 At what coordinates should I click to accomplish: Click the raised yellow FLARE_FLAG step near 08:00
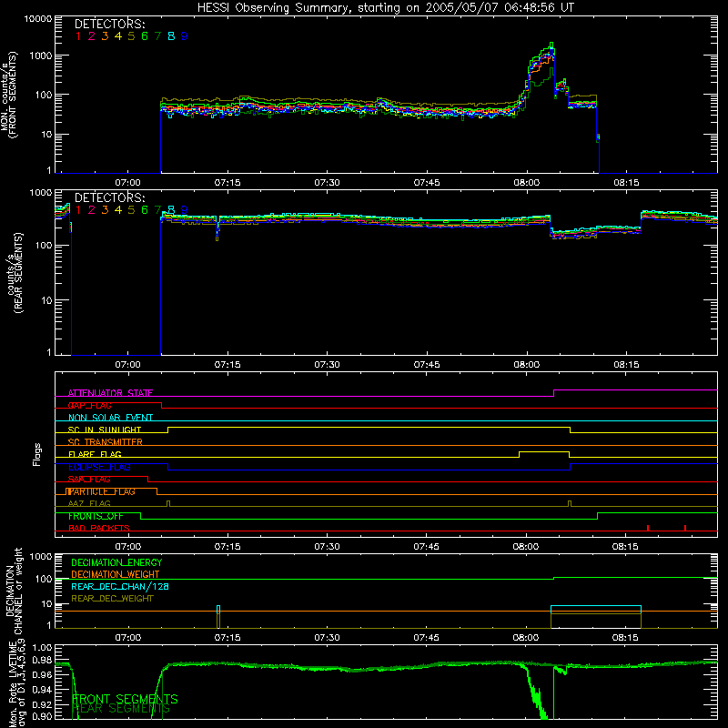click(544, 452)
